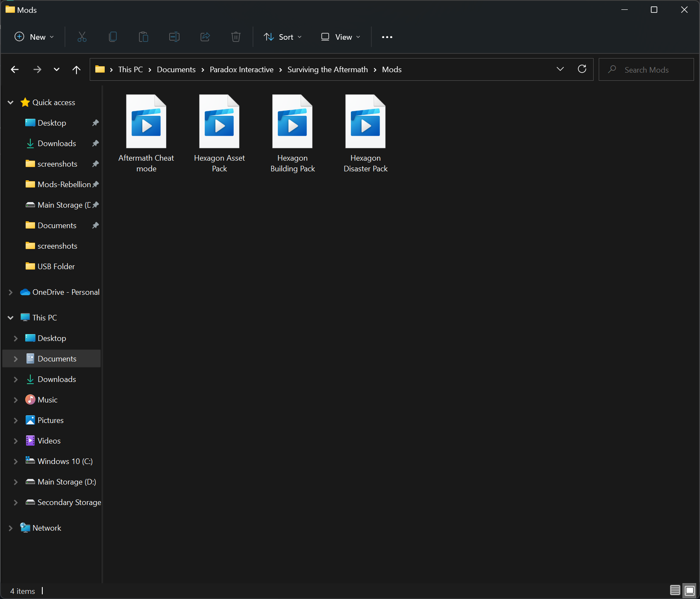Collapse the Quick access tree section

point(11,103)
